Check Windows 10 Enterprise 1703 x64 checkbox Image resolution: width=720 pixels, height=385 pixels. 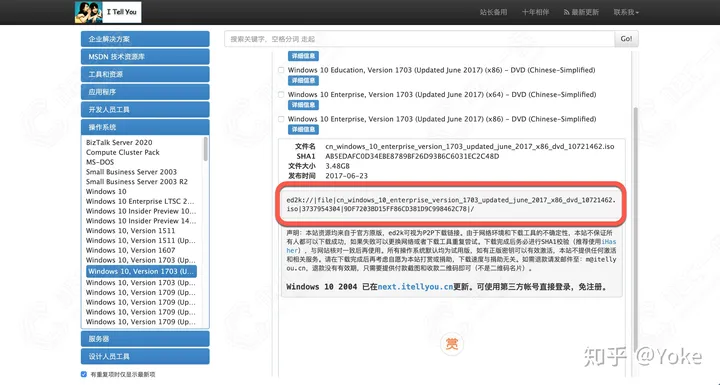(x=281, y=94)
